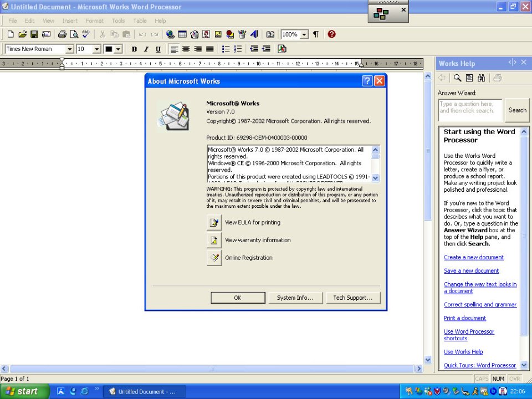Click the Insert Table toolbar icon
This screenshot has height=399, width=532.
click(182, 34)
